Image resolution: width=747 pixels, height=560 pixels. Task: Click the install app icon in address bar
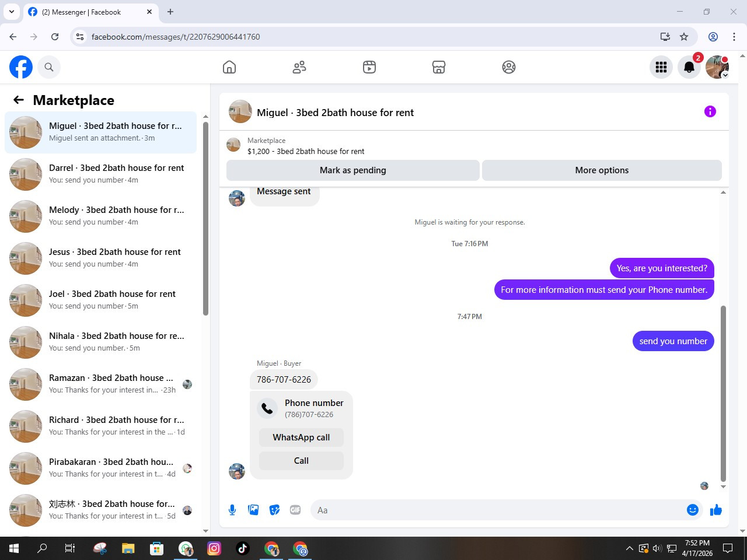(x=665, y=37)
